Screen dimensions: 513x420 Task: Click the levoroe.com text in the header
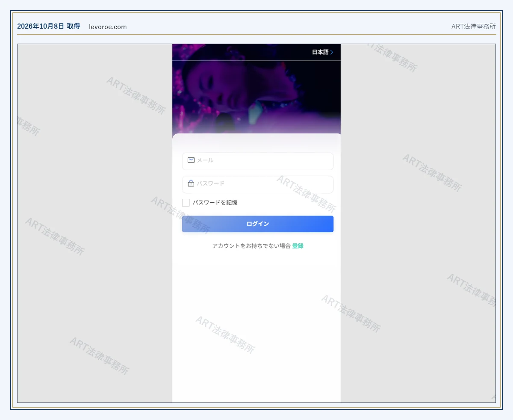[108, 27]
